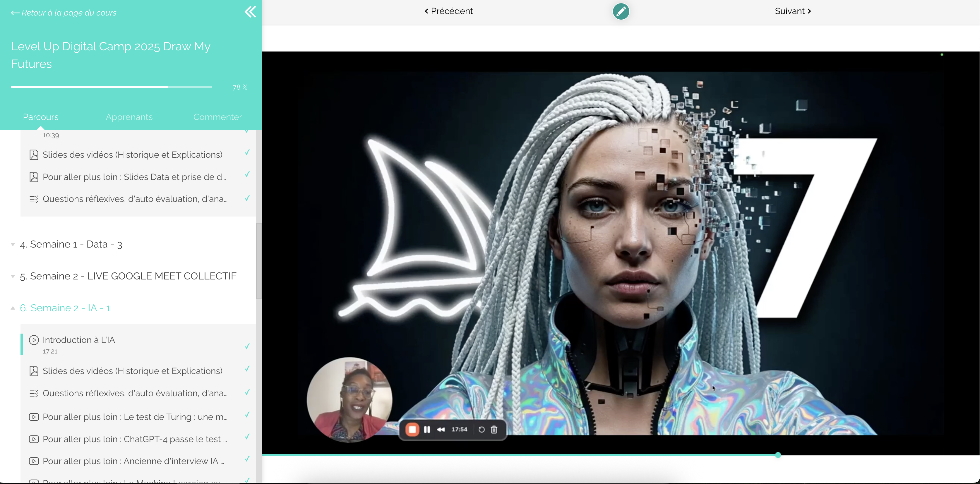Click checkmark beside ChatGPT-4 passe le test
Viewport: 980px width, 484px height.
coord(247,437)
